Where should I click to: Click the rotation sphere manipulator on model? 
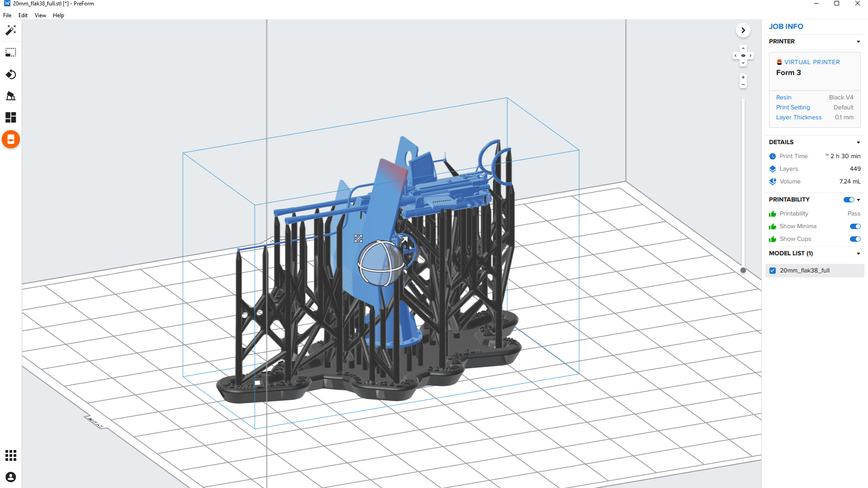click(x=381, y=263)
